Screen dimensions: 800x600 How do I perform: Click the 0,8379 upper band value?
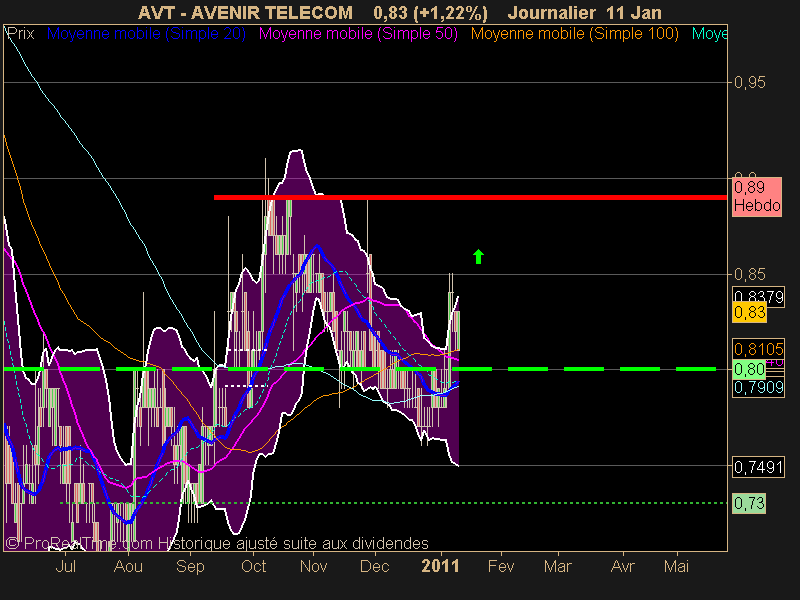(x=758, y=296)
